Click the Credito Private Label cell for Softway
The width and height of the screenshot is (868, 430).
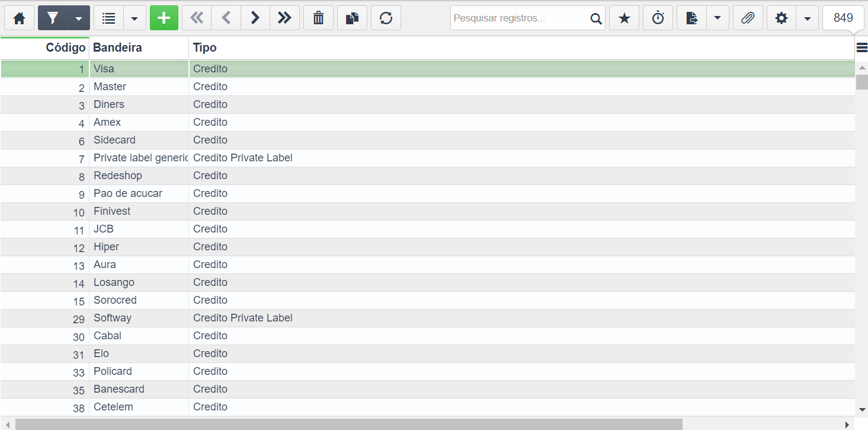point(521,318)
